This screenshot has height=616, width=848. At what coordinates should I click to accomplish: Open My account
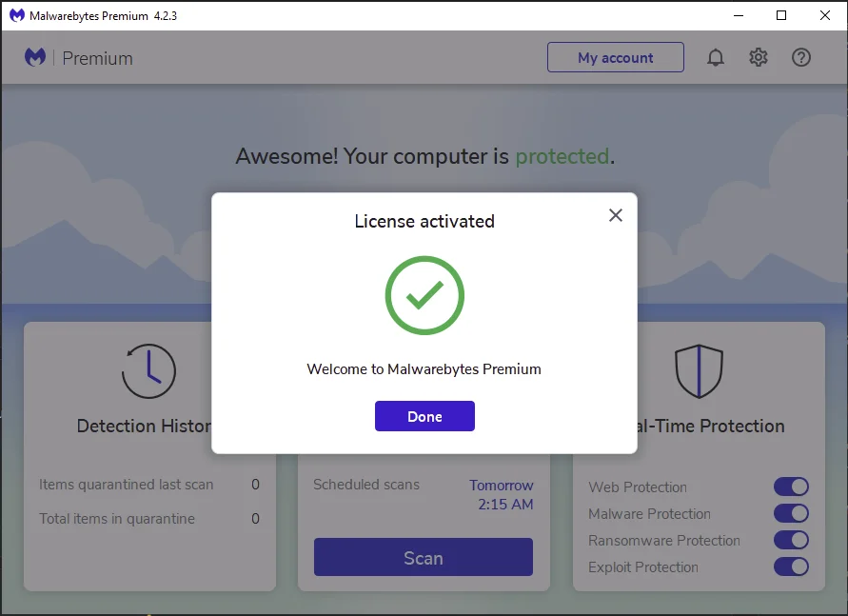coord(616,57)
